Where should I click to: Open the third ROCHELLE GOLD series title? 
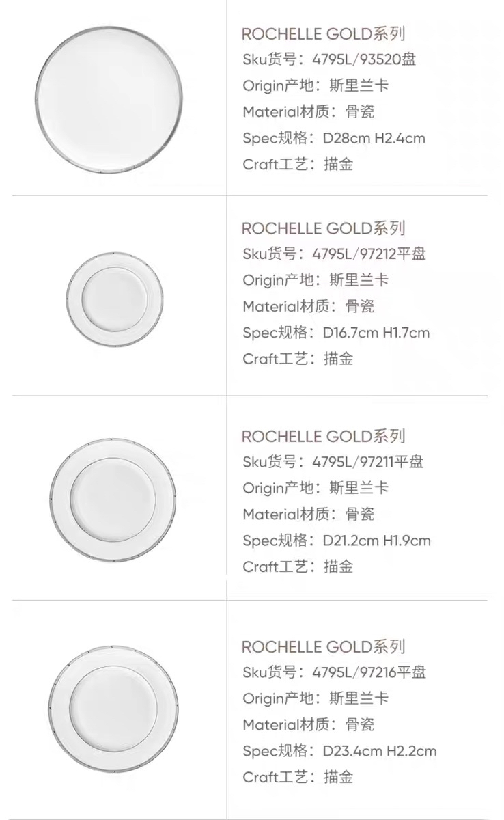point(324,435)
